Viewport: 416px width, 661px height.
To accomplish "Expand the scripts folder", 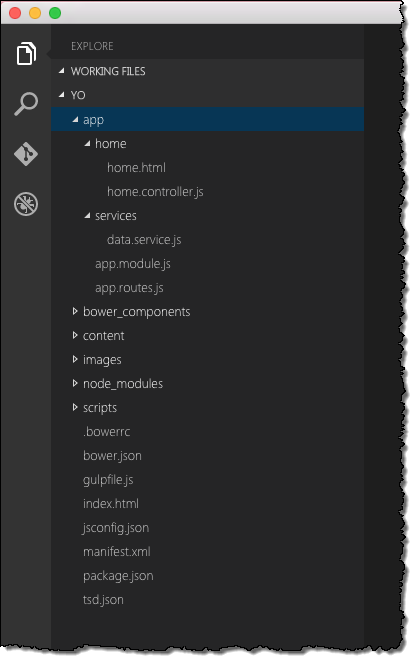I will (75, 407).
